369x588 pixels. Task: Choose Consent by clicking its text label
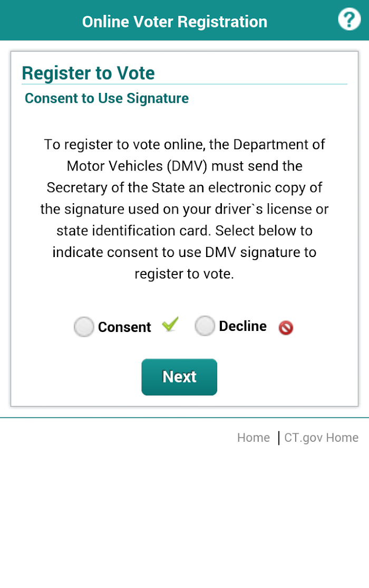pos(124,327)
